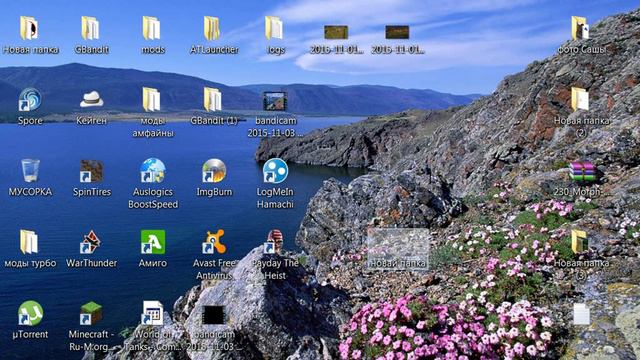Launch Payday The Heist shortcut

(274, 242)
